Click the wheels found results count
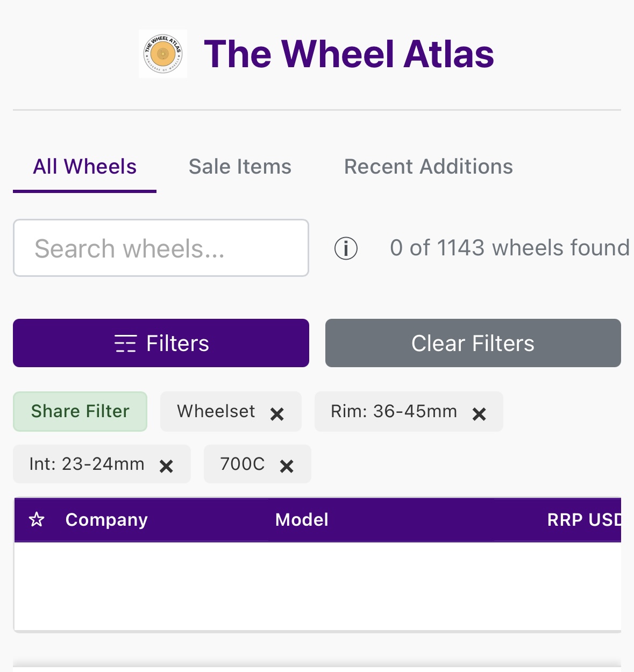 [x=509, y=248]
